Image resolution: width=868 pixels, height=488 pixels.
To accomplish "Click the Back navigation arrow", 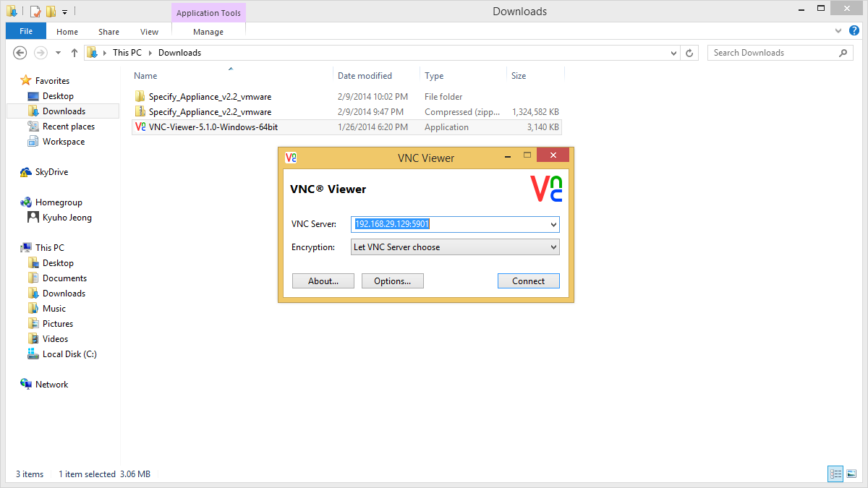I will pos(20,53).
